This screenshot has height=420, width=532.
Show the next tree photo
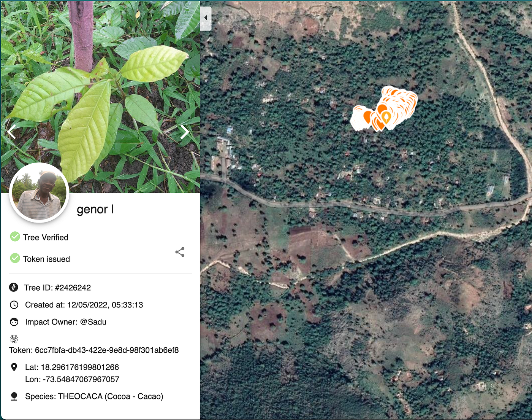tap(185, 132)
